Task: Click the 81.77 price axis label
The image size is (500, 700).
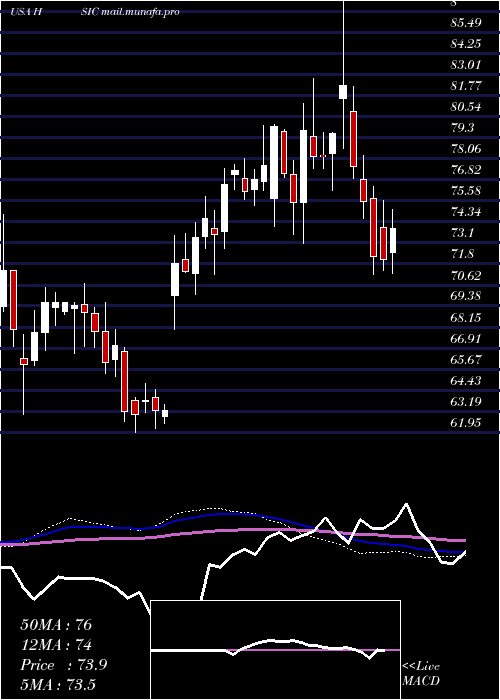Action: [x=466, y=85]
